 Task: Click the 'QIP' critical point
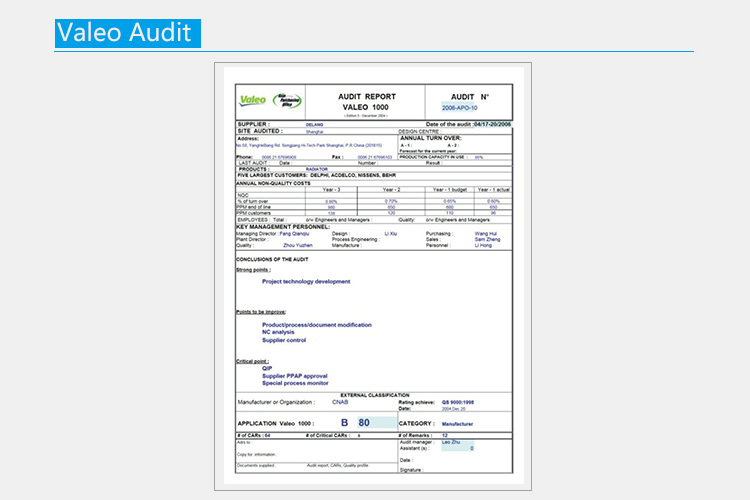(x=267, y=368)
